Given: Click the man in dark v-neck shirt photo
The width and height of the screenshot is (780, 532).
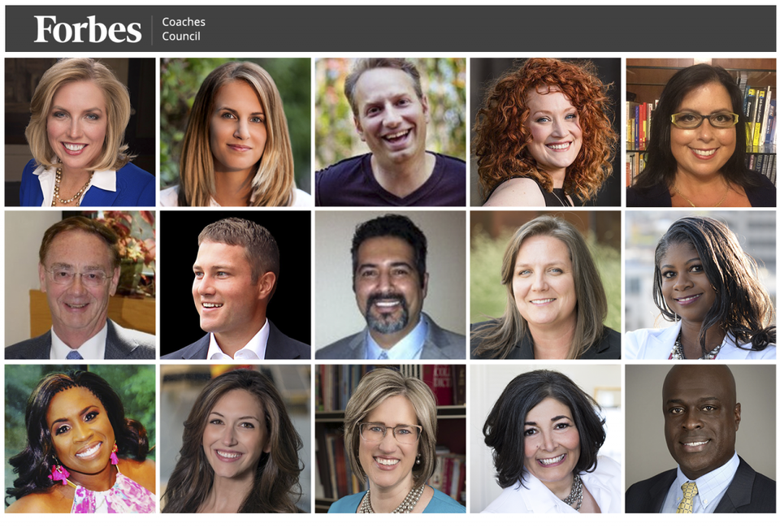Looking at the screenshot, I should 391,132.
